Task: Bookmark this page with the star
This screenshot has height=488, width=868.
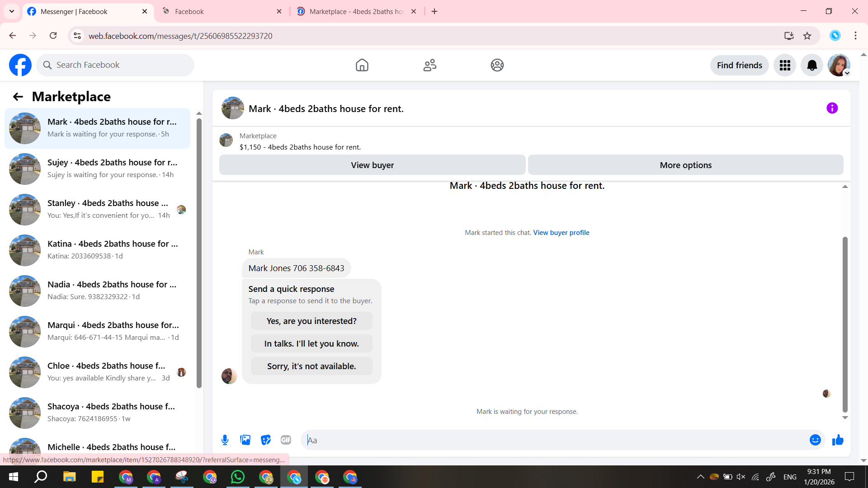Action: [x=807, y=36]
